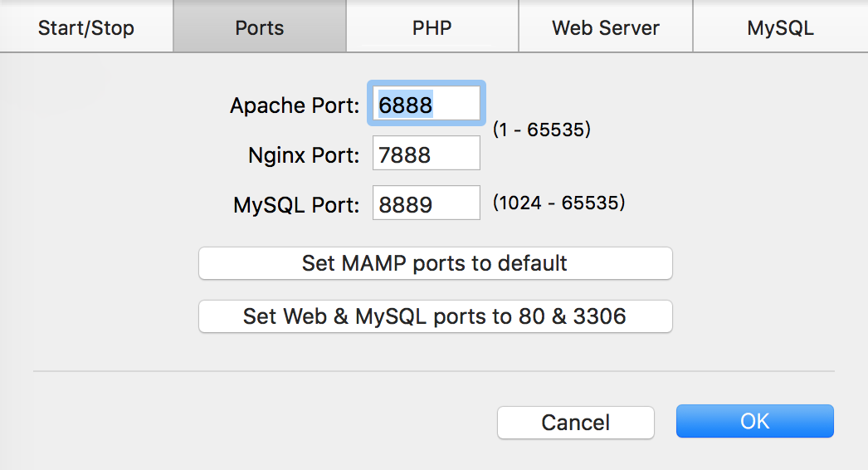Cancel the port changes

(576, 422)
